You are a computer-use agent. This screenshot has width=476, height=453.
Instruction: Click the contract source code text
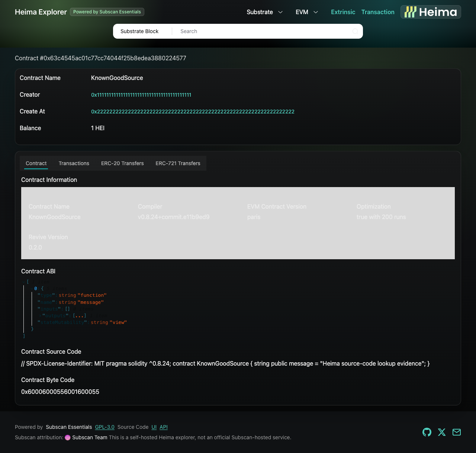(x=225, y=363)
